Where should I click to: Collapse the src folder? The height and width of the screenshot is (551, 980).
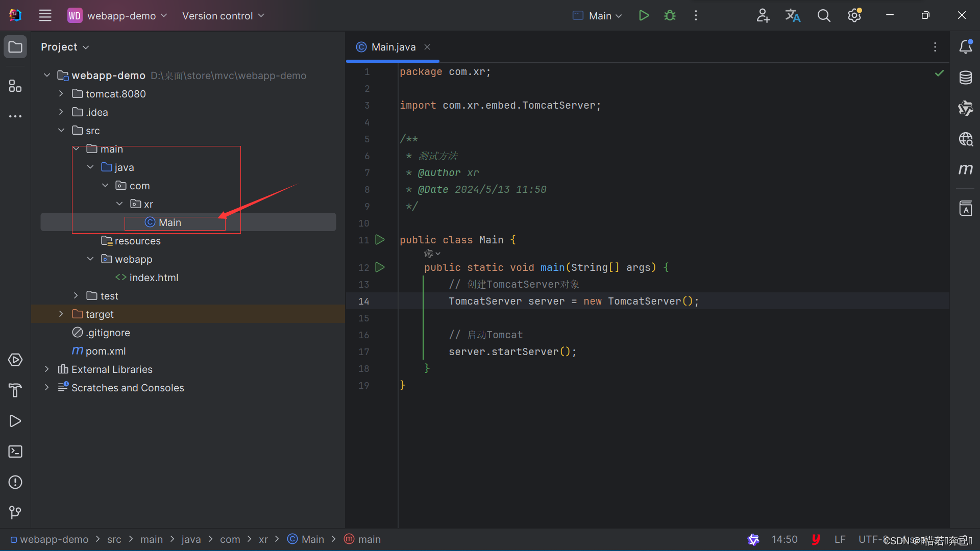[x=61, y=131]
